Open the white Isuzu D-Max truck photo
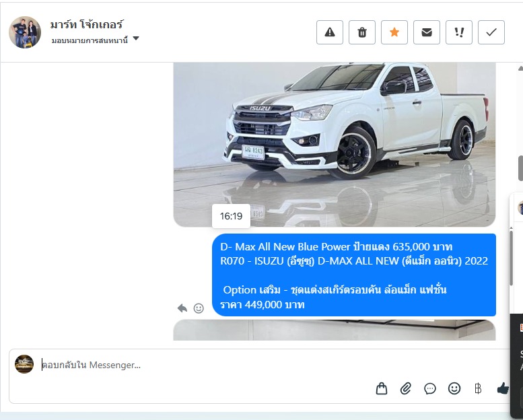Screen dimensions: 523x420 335,145
